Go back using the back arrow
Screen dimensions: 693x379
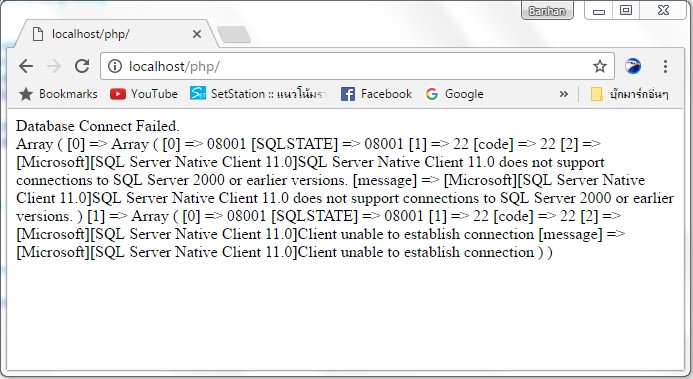point(26,66)
